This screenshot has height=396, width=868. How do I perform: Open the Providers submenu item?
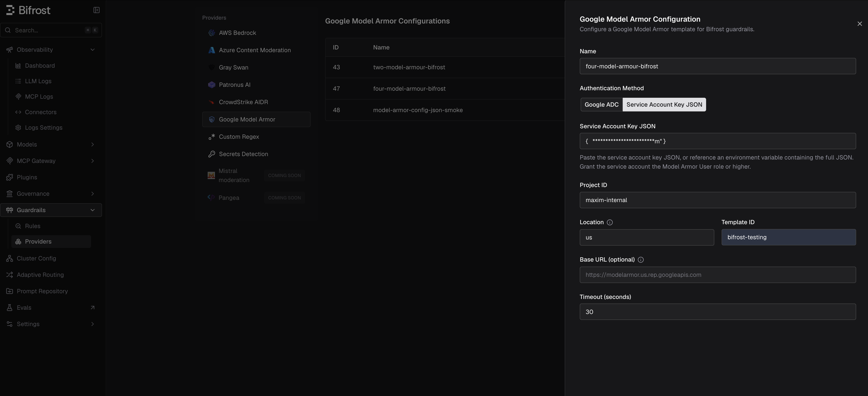click(x=51, y=242)
